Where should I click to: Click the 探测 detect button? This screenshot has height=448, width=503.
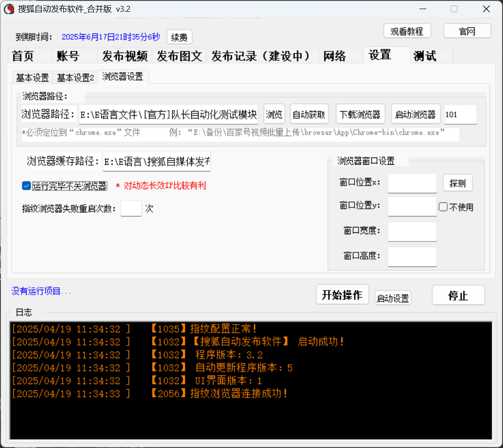click(458, 183)
